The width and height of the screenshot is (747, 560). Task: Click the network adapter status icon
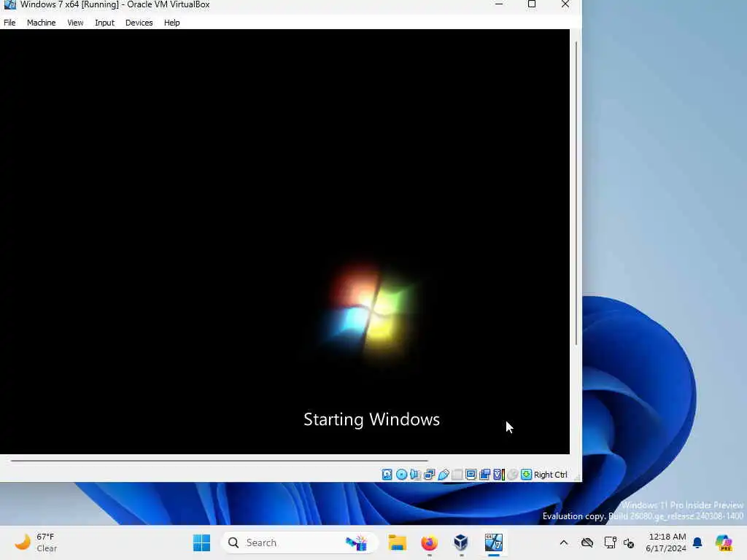[429, 474]
